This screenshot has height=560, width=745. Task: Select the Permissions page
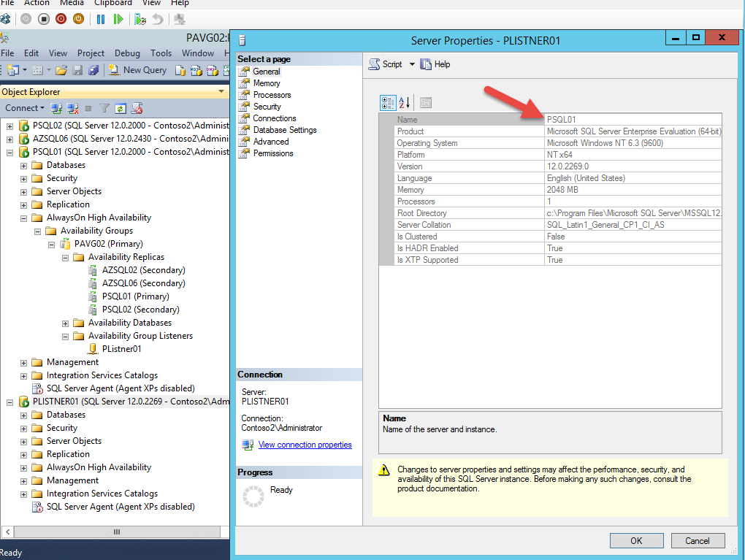(273, 153)
